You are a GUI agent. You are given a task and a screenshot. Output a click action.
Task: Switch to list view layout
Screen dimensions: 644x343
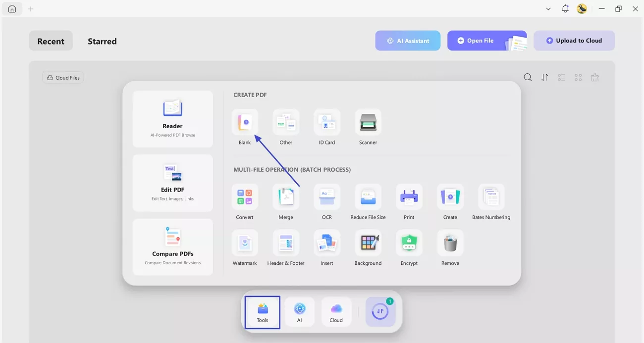pos(561,78)
